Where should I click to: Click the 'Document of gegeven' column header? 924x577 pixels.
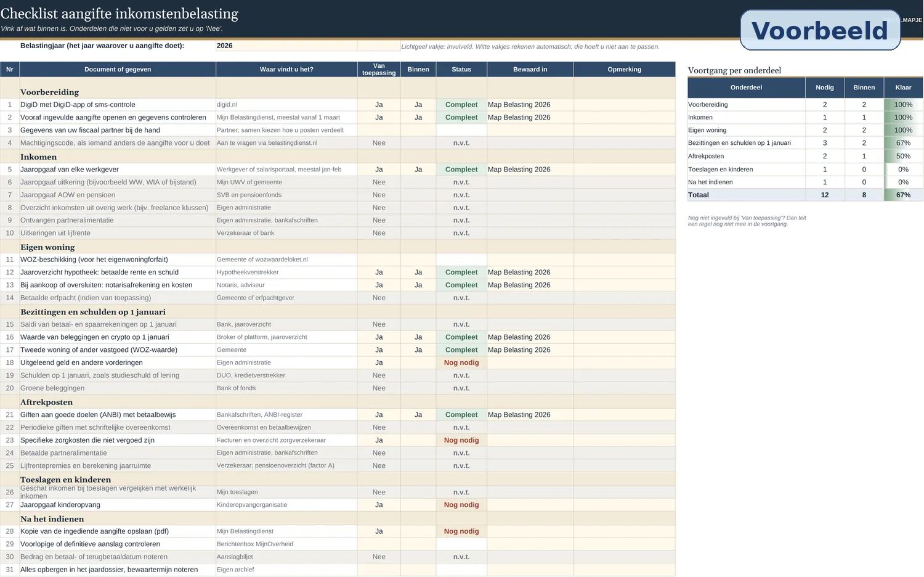[x=118, y=70]
